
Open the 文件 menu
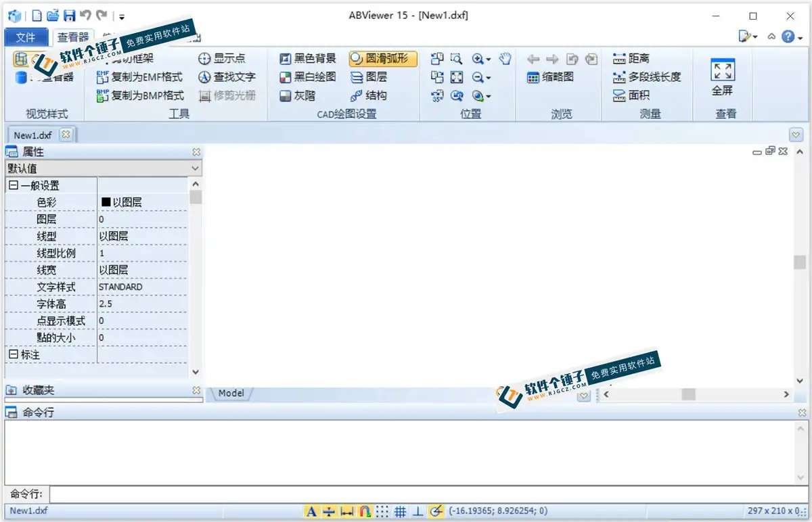pyautogui.click(x=26, y=37)
